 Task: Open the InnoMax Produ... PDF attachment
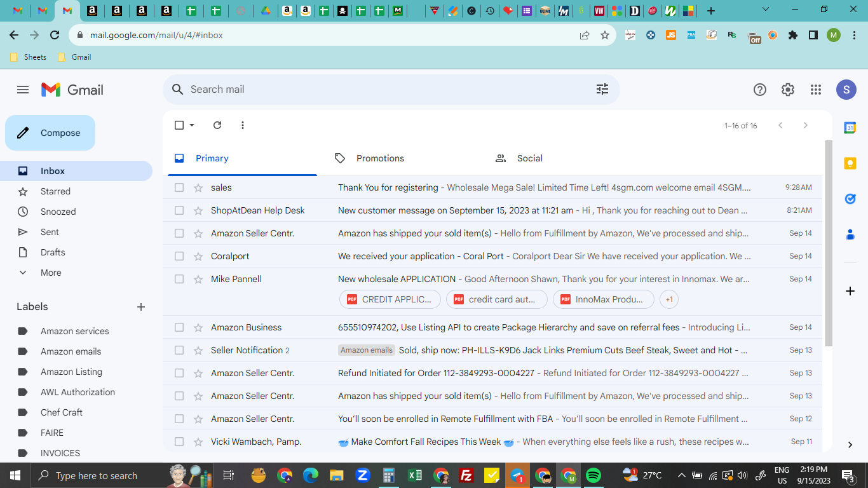click(x=603, y=299)
